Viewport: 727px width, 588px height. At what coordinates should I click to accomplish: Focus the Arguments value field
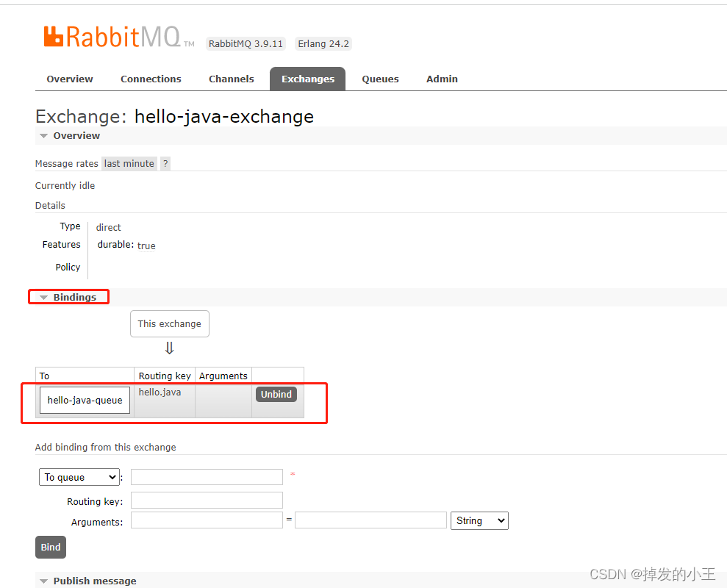click(x=370, y=520)
